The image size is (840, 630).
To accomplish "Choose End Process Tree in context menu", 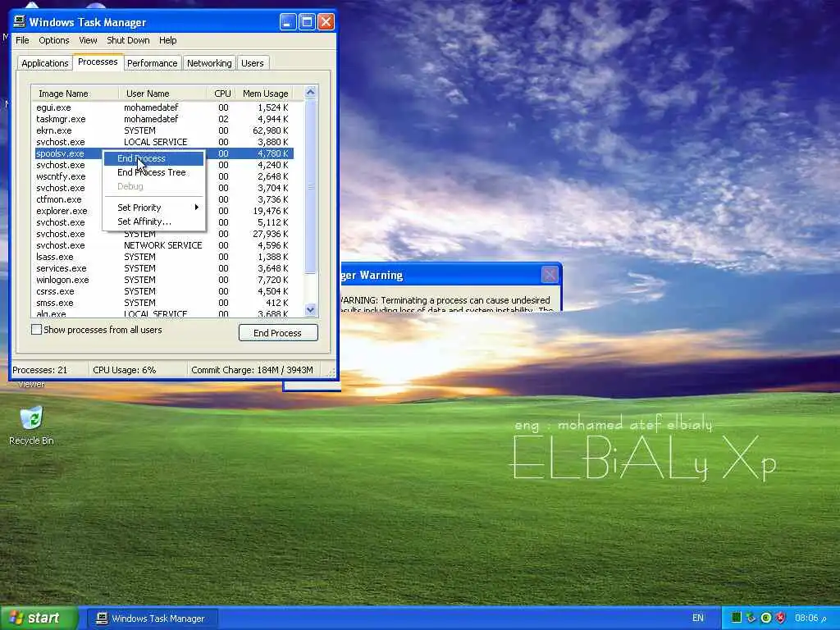I will [x=153, y=172].
